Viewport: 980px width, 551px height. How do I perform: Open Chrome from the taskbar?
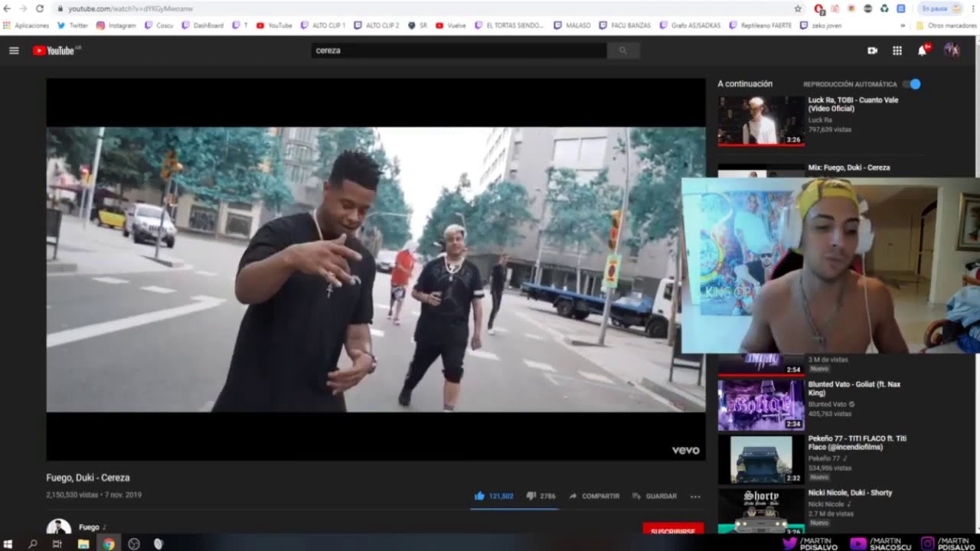109,544
